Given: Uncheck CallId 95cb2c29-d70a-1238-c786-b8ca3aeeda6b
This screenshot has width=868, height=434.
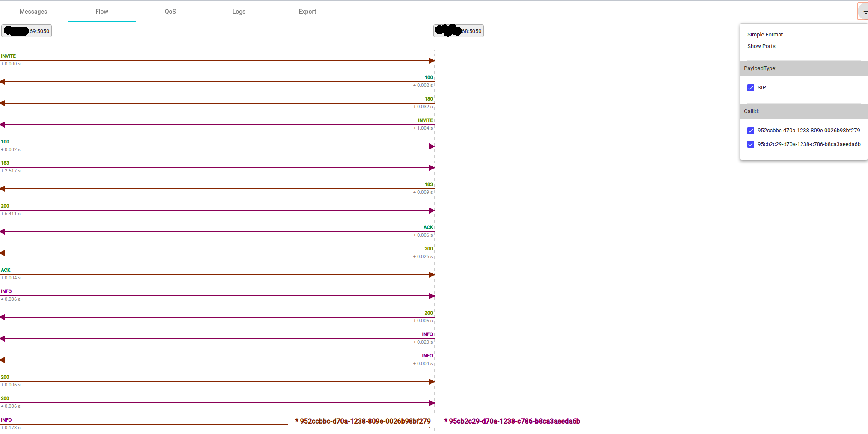Looking at the screenshot, I should 750,144.
